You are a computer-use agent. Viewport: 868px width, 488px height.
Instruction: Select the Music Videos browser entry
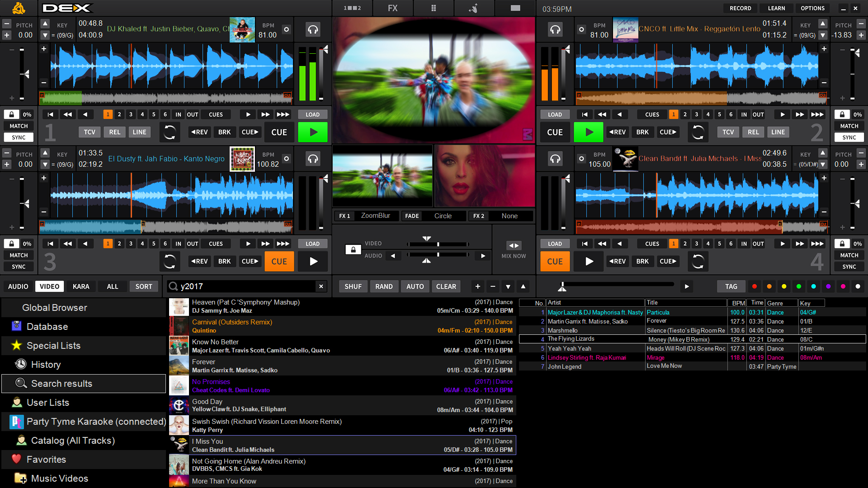[x=59, y=479]
